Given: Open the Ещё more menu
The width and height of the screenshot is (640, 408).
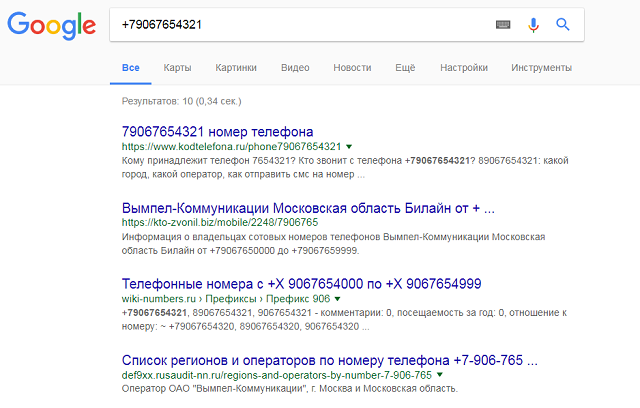Looking at the screenshot, I should tap(405, 68).
